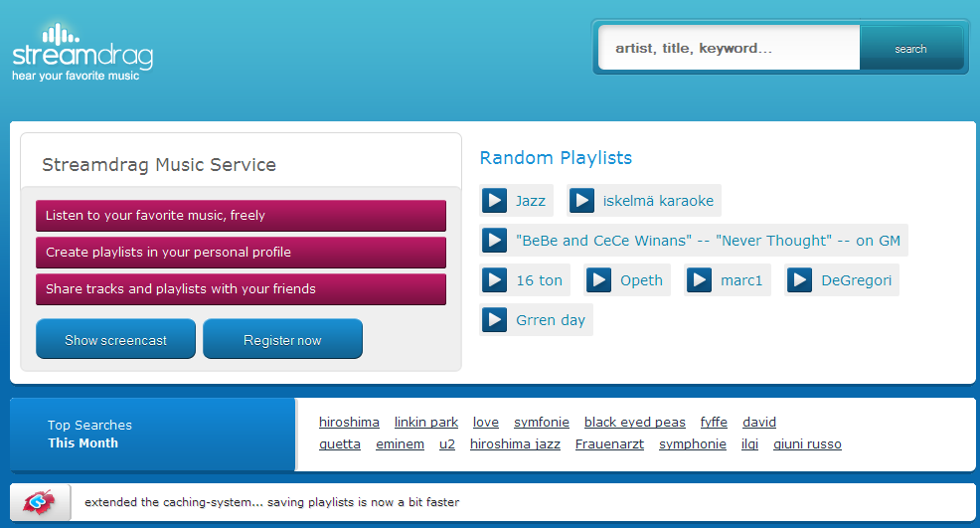Screen dimensions: 980x528
Task: Select the black eyed peas search link
Action: [x=634, y=423]
